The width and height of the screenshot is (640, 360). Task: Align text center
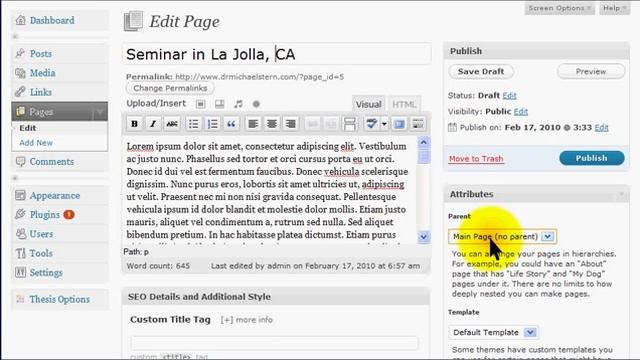(272, 124)
